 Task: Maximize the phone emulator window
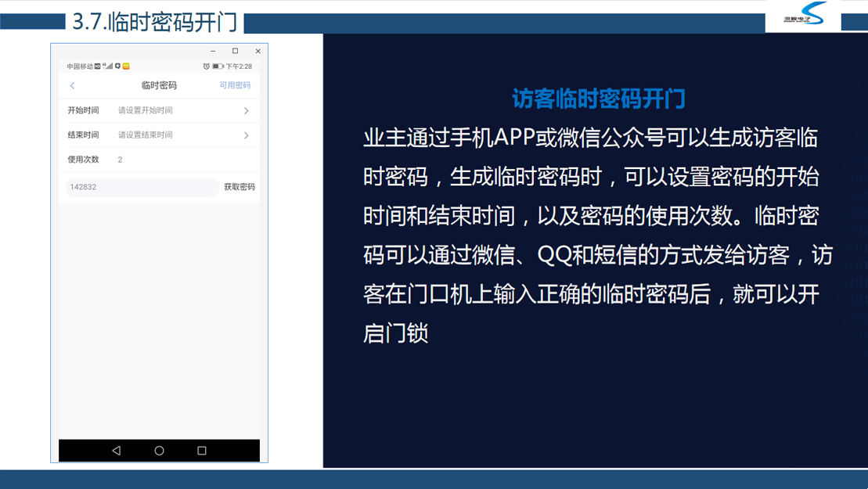(235, 52)
